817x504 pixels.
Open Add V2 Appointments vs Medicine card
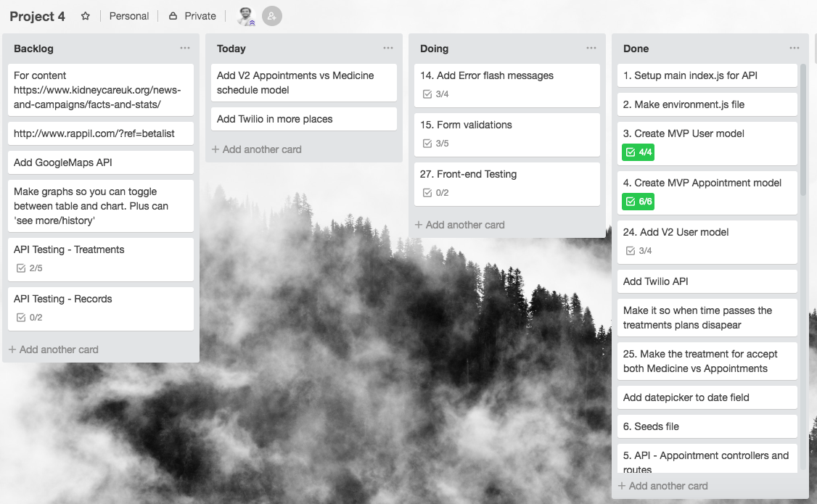tap(304, 83)
